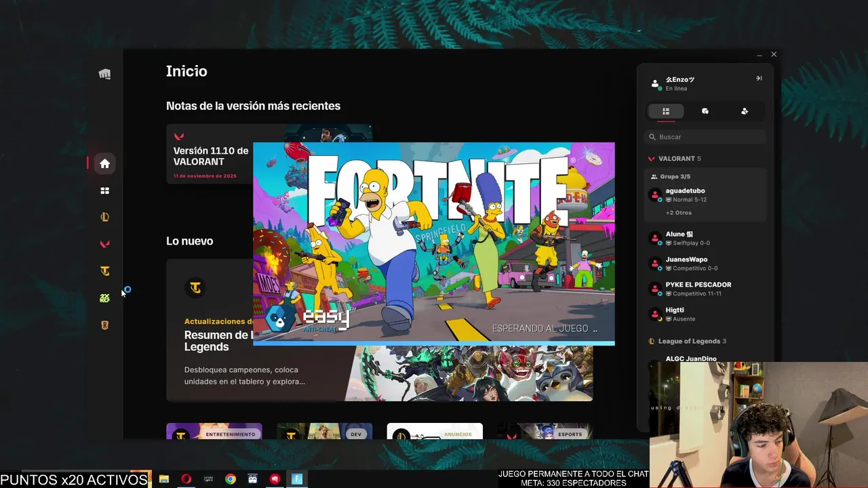This screenshot has height=488, width=868.
Task: Open the Riot Games logo at top of sidebar
Action: click(104, 74)
